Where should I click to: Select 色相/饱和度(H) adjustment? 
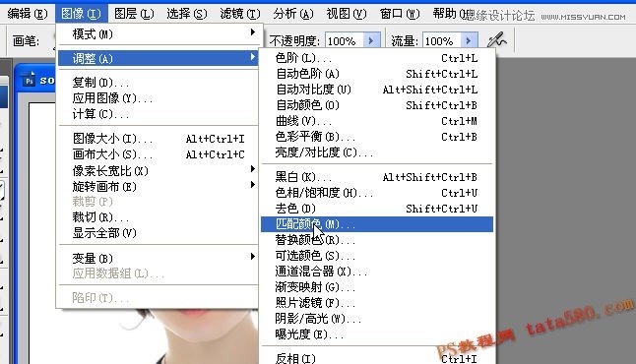tap(377, 193)
